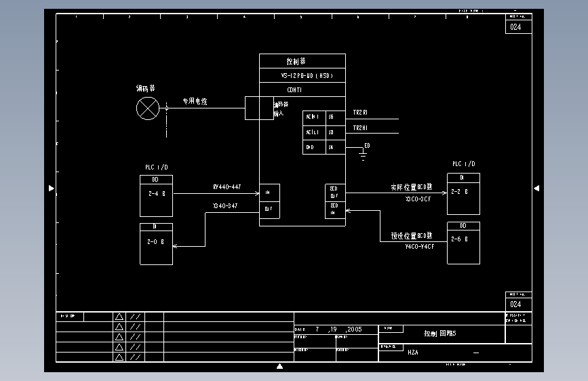
Task: Click the encoder circle-with-cross symbol
Action: (x=148, y=108)
